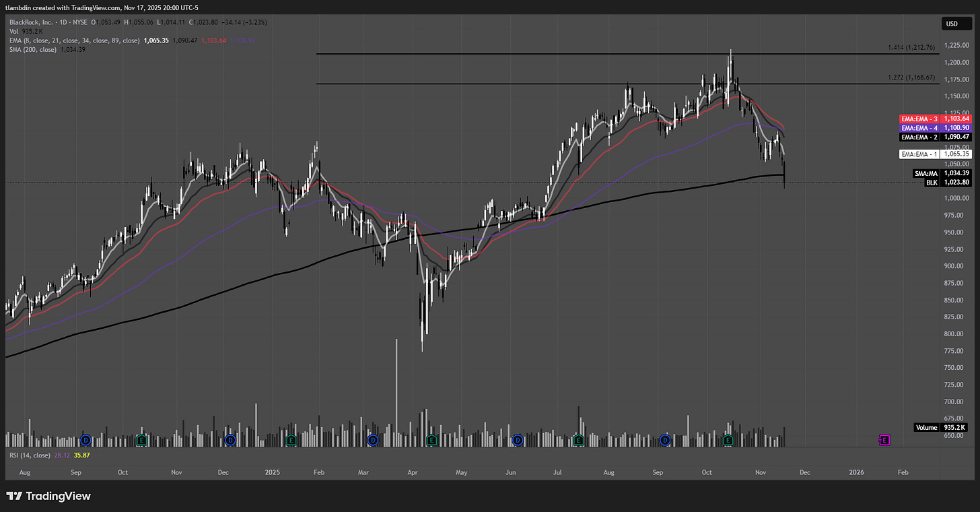The height and width of the screenshot is (512, 980).
Task: Click the Volume 935.2K axis label
Action: [941, 427]
